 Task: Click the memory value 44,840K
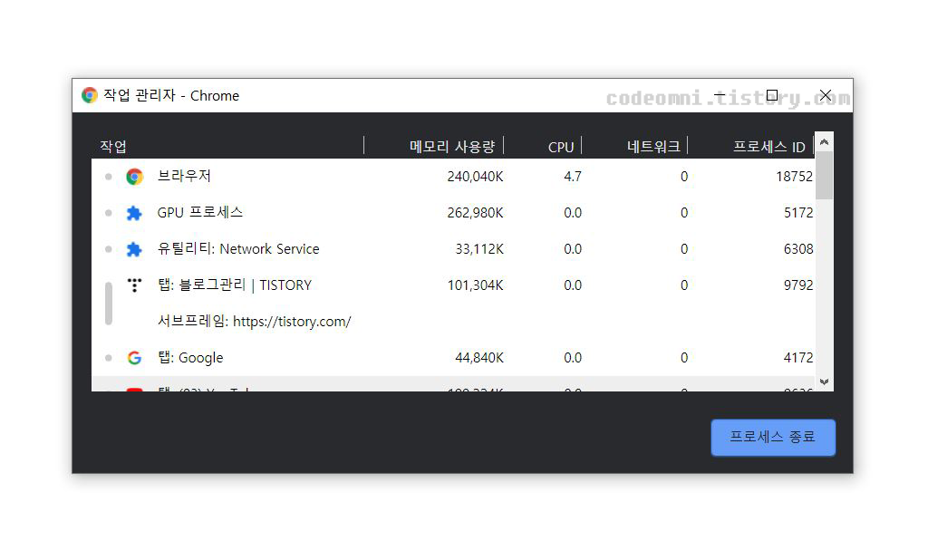(x=479, y=358)
